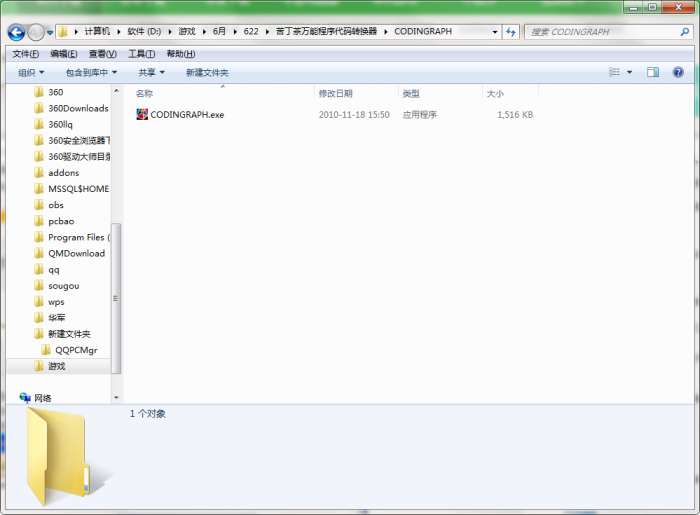
Task: Open the recent pages dropdown arrow
Action: 50,33
